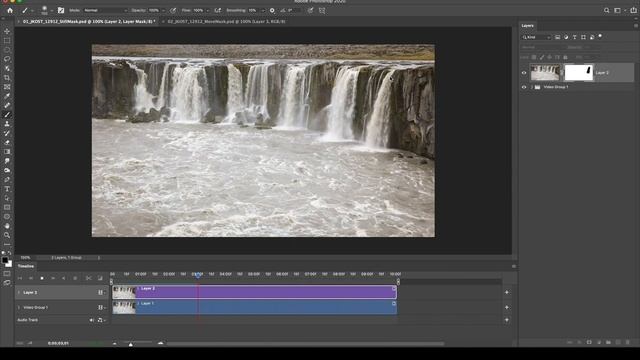Add audio to the Audio Track
640x360 pixels.
pos(507,320)
